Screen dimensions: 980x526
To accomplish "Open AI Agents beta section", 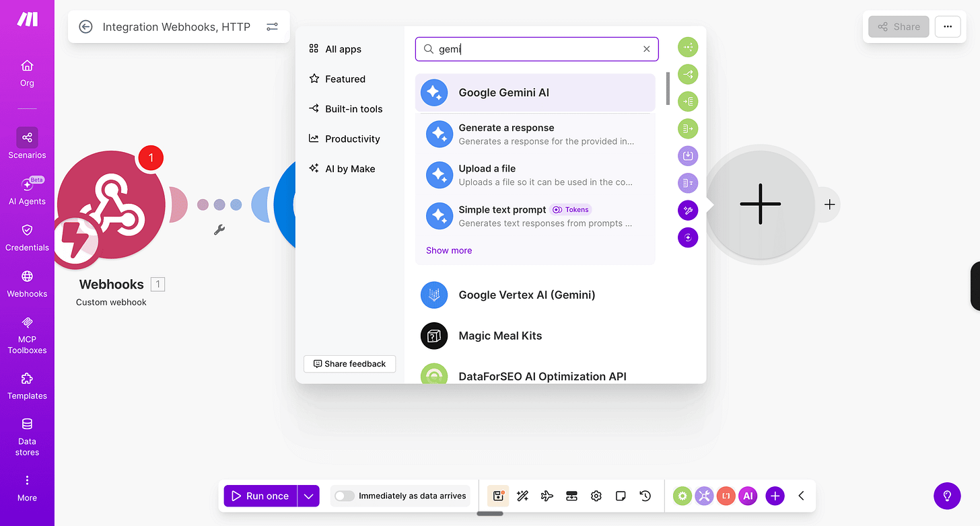I will pos(27,190).
